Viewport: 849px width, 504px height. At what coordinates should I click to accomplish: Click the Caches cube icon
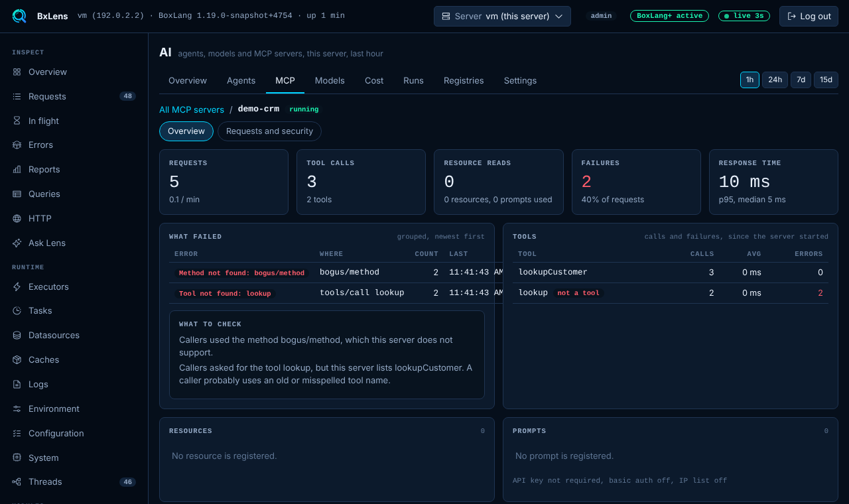pyautogui.click(x=17, y=359)
